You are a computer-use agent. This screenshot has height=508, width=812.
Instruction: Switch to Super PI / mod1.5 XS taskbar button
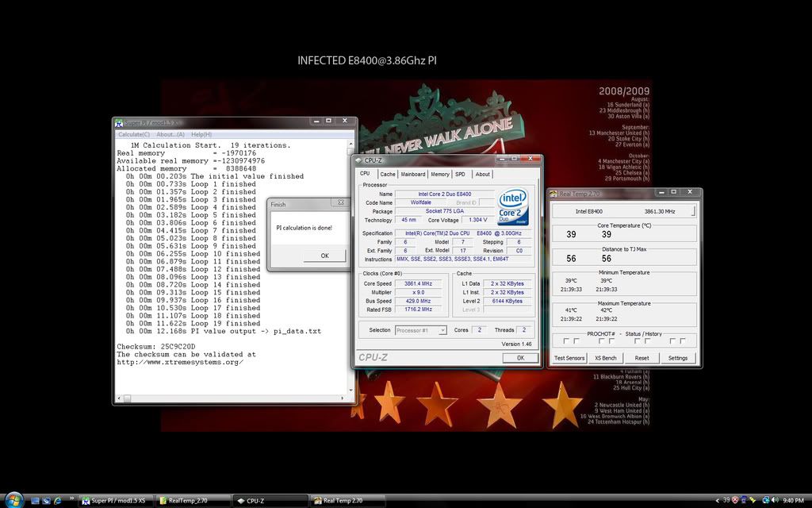(x=116, y=501)
